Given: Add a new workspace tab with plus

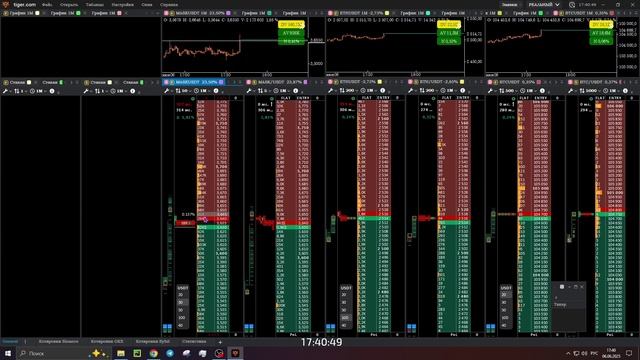Looking at the screenshot, I should [x=220, y=342].
